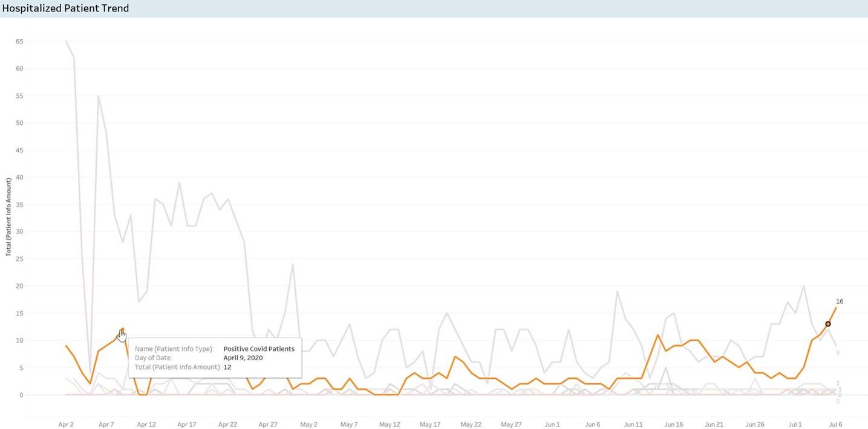Click the Jun 11 date axis label

pos(633,424)
